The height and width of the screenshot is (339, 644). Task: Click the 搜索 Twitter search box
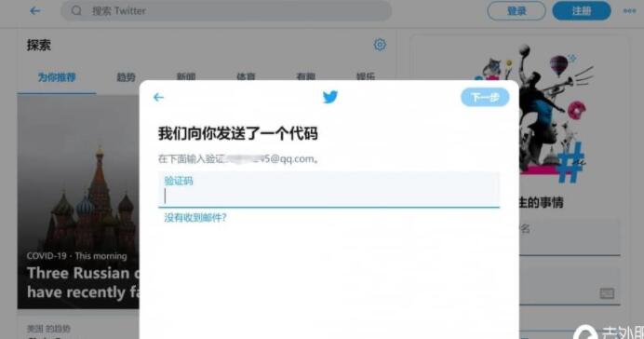(226, 11)
